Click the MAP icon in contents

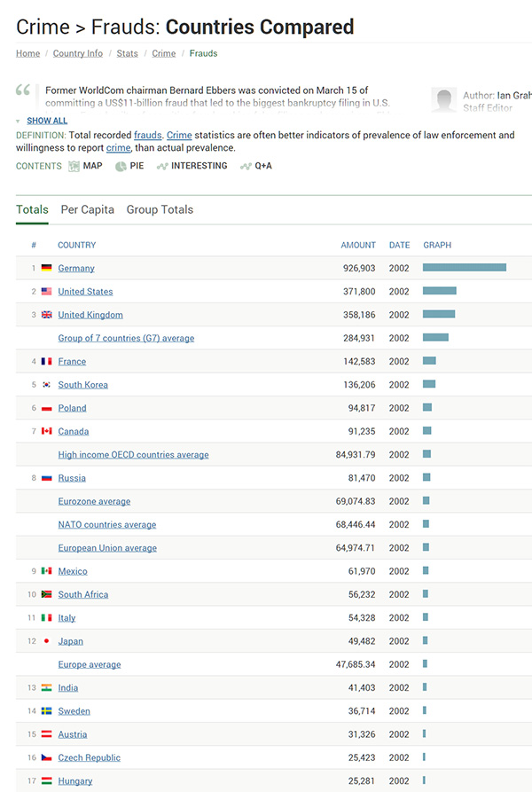pos(74,167)
